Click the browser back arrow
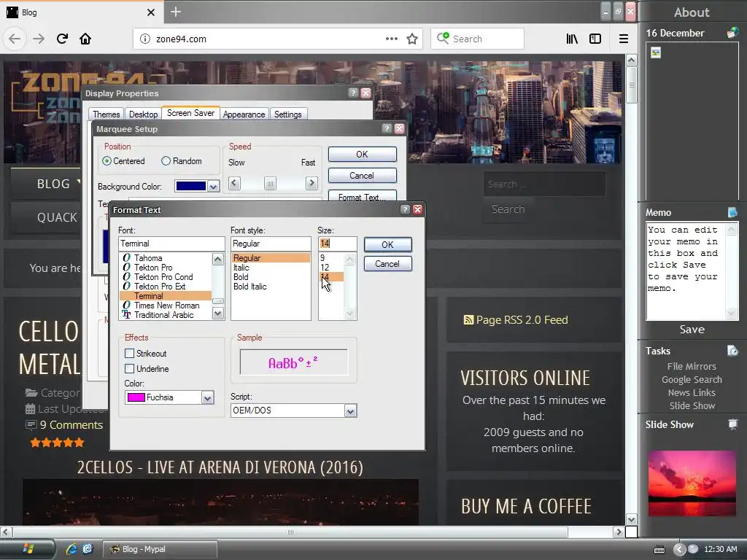Screen dimensions: 747x560 15,39
